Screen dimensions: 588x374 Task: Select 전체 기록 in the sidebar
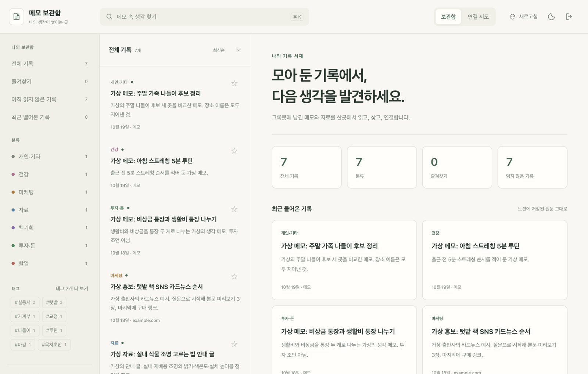(50, 64)
